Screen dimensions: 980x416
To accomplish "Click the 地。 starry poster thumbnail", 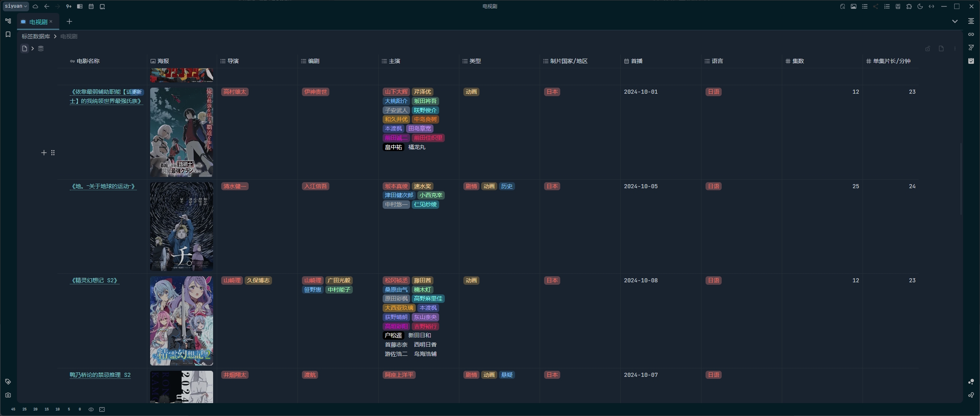I will [x=182, y=227].
